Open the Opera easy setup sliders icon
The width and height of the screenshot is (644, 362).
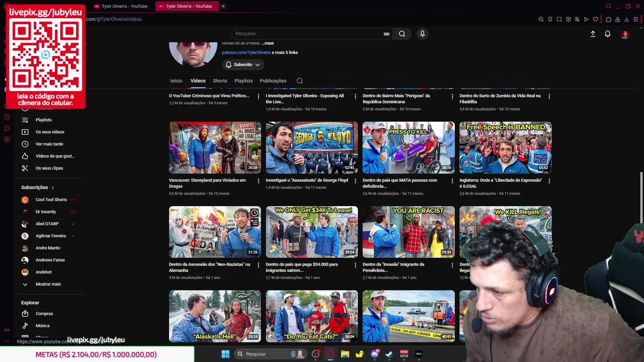[636, 20]
